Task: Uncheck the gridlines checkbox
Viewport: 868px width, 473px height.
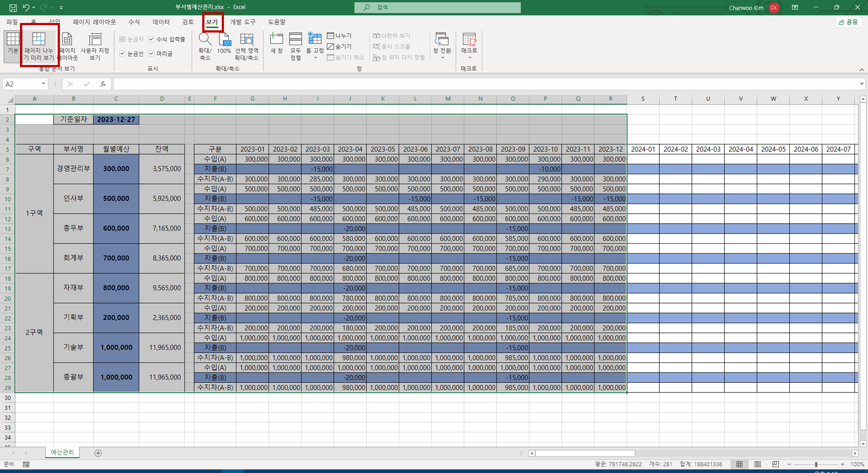Action: click(x=122, y=53)
